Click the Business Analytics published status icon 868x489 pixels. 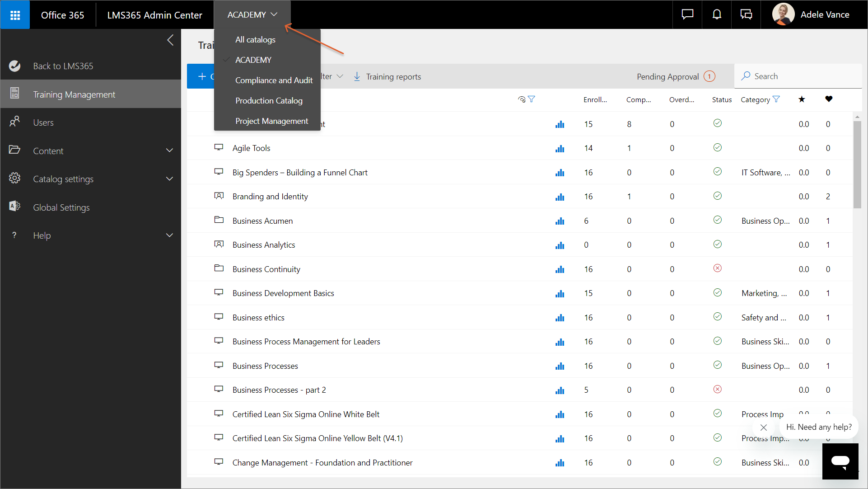[717, 244]
